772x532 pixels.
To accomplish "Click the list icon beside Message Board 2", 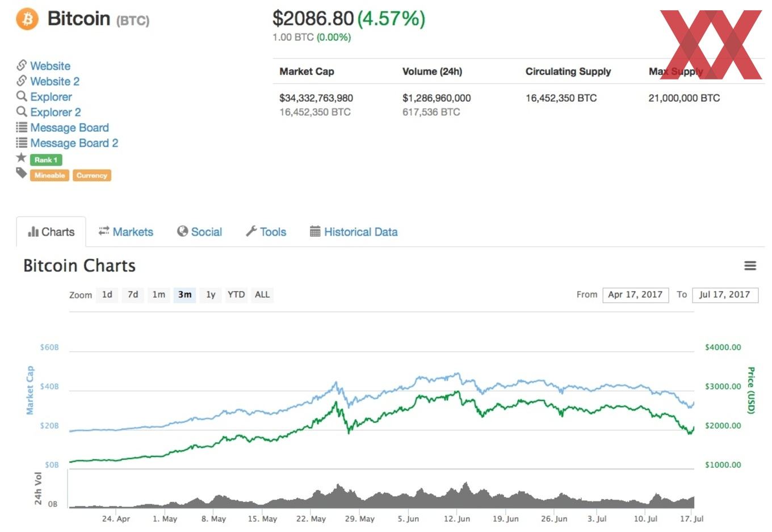I will 22,143.
